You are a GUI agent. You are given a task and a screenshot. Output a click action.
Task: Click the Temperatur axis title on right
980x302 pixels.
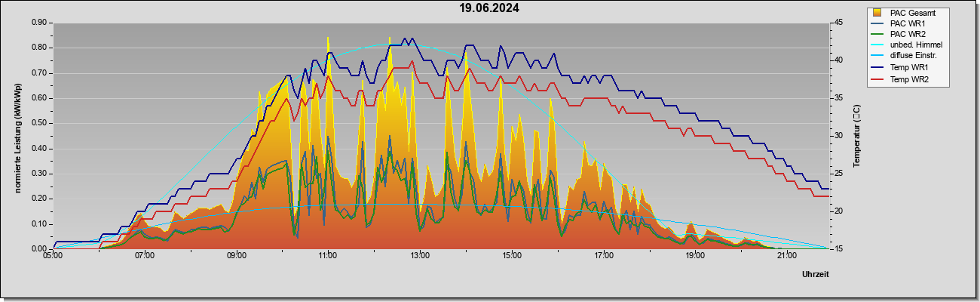coord(856,136)
